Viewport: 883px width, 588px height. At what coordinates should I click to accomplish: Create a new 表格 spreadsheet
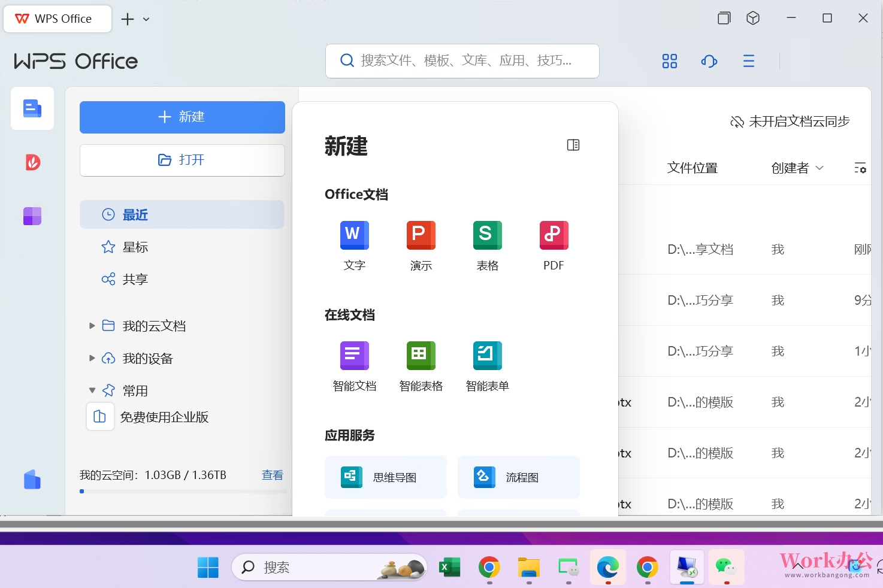pos(487,246)
